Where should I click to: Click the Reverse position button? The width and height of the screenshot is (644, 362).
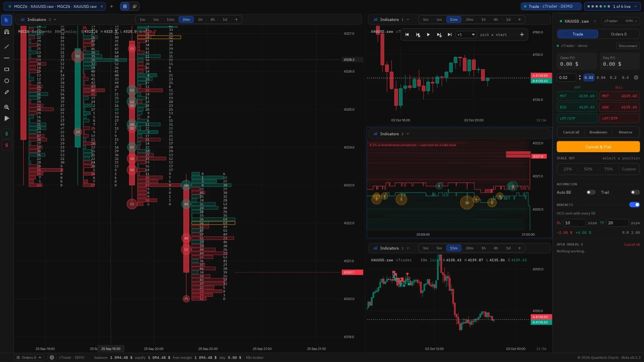click(x=625, y=132)
